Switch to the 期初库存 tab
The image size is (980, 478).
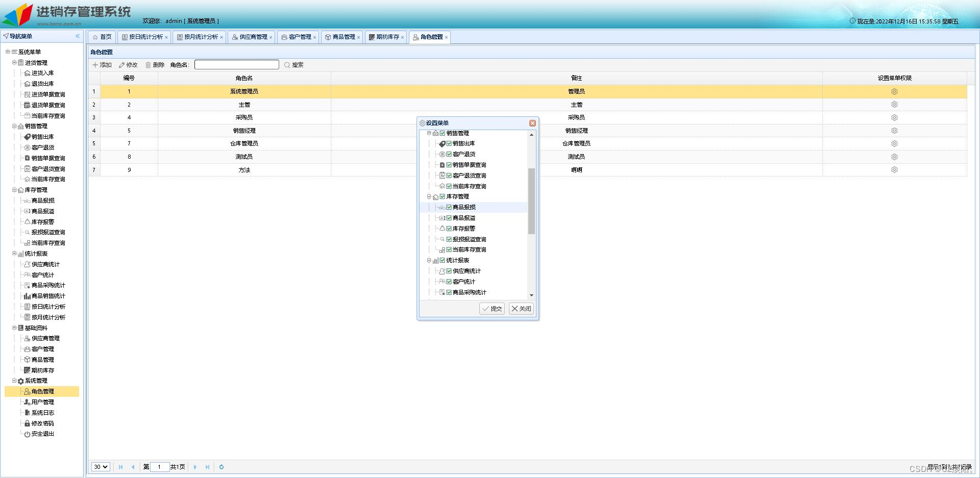[x=386, y=37]
